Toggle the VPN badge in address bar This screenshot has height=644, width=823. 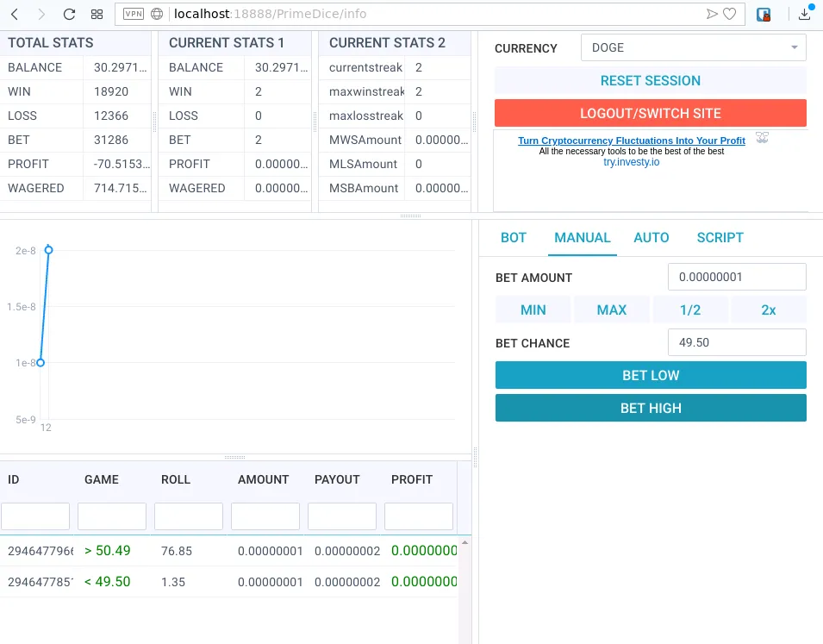coord(134,14)
